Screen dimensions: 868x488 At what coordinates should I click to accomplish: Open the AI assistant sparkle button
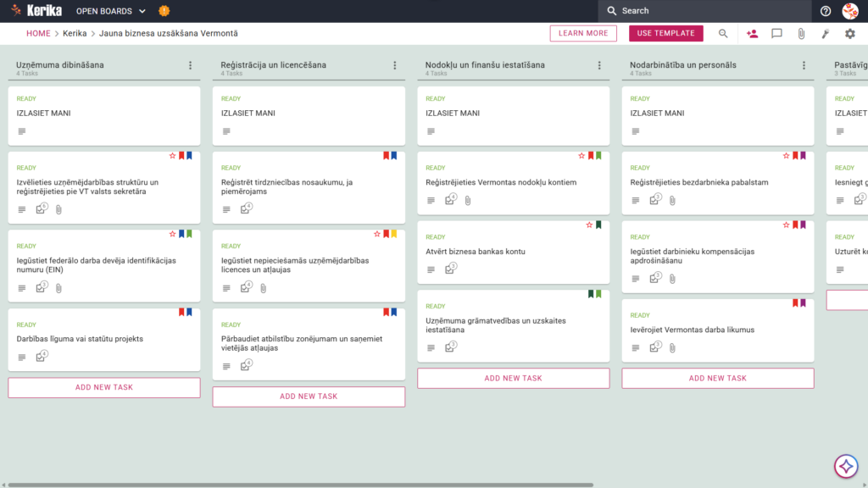(x=846, y=467)
